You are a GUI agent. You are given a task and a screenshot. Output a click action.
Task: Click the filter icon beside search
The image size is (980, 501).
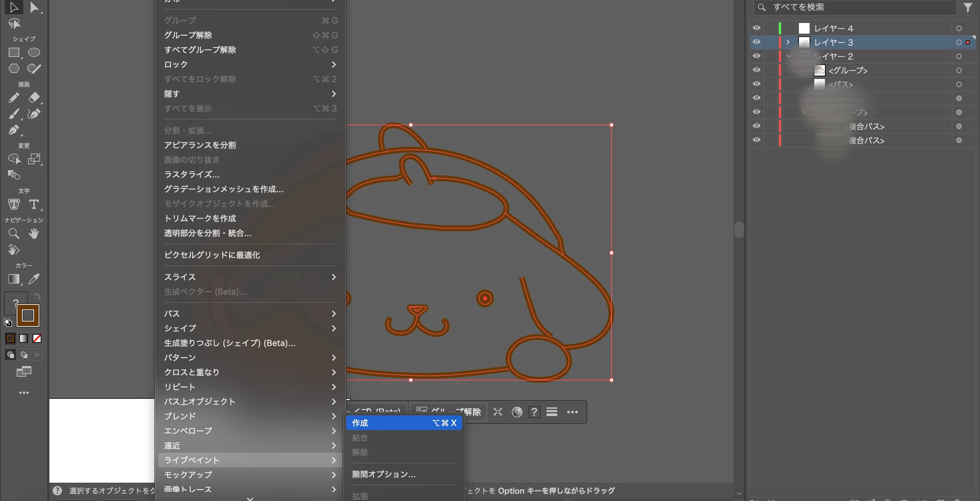click(968, 7)
